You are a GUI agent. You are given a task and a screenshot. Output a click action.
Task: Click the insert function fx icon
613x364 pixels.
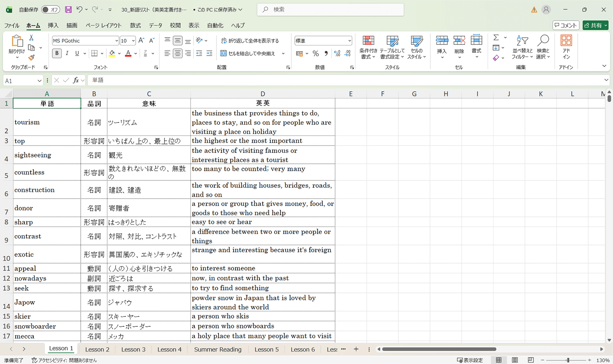[76, 80]
